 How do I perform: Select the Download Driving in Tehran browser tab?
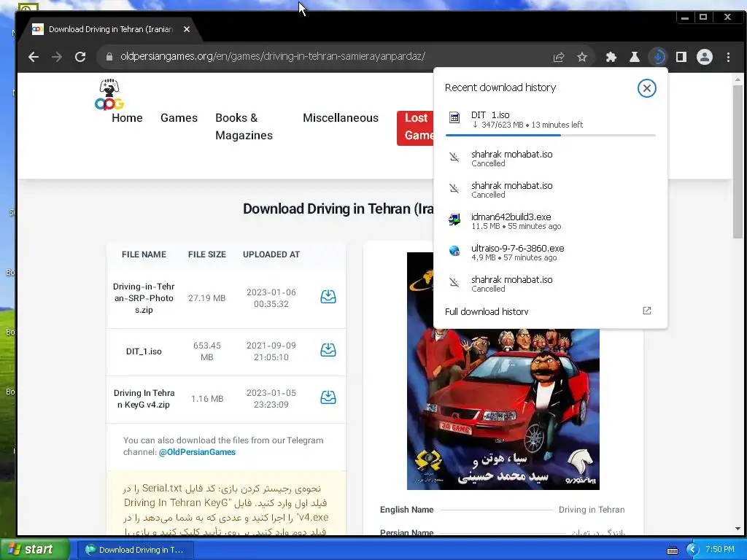[x=109, y=29]
